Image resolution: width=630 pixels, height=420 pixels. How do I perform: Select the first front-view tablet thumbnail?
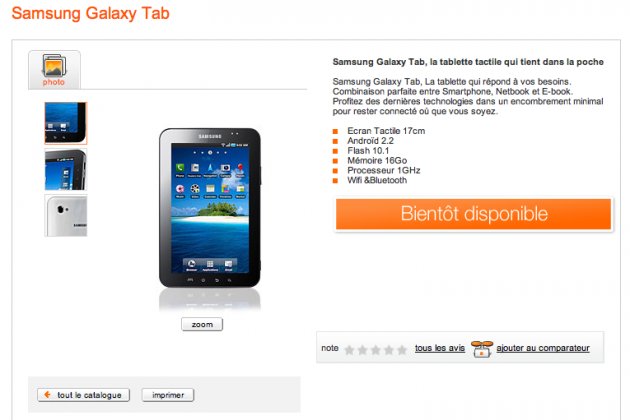[65, 123]
